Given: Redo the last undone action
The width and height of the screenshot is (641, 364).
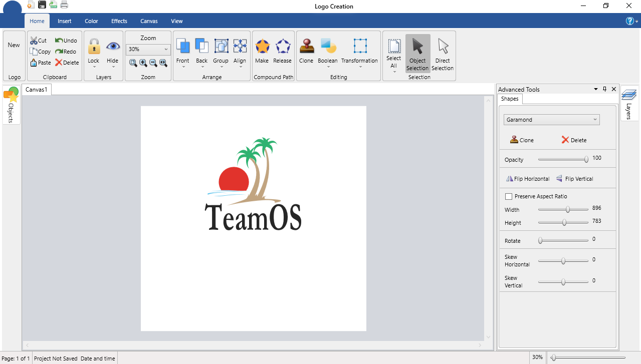Looking at the screenshot, I should [x=66, y=52].
